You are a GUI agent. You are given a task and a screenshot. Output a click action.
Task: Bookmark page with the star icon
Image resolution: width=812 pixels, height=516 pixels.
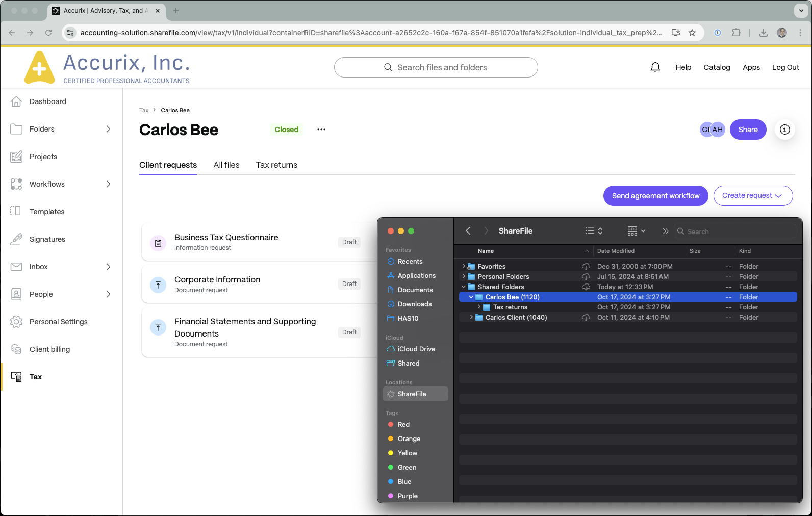(x=692, y=33)
